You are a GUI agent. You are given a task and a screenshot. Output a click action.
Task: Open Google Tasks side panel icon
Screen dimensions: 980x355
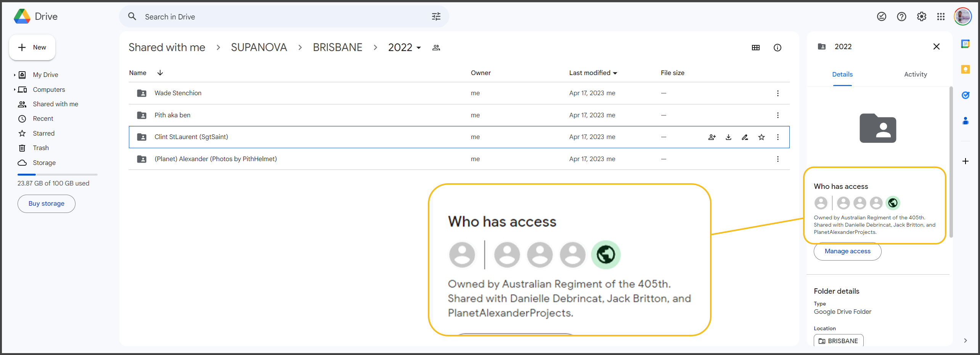click(965, 95)
